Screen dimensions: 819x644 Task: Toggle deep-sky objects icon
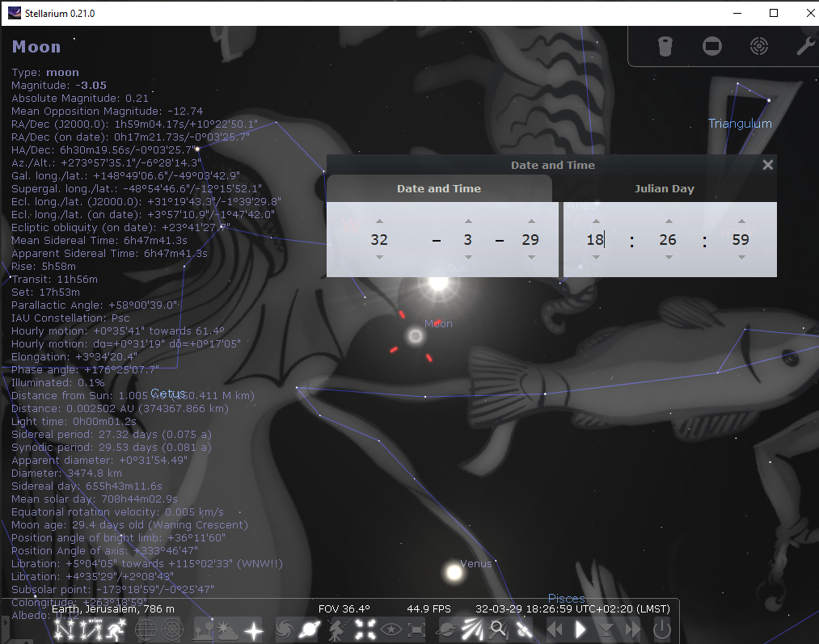285,629
